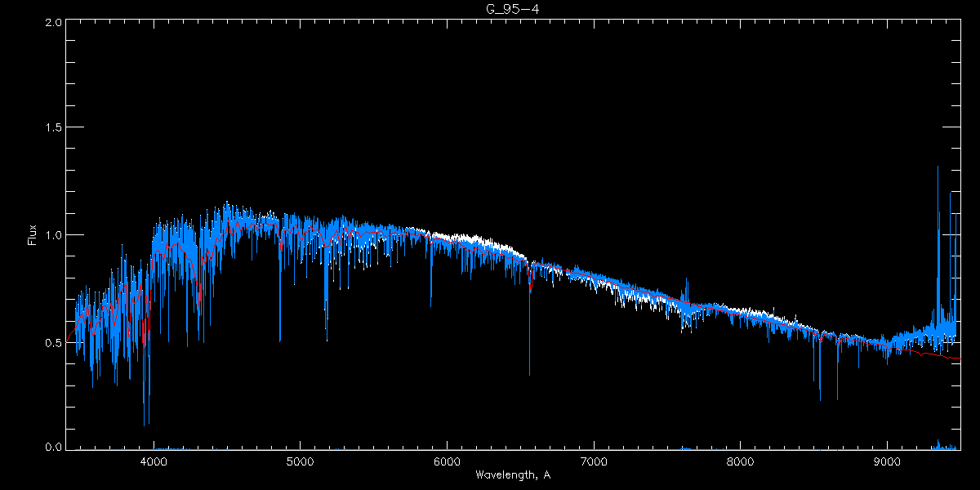Click the tallest spike peak near 9350 Å
This screenshot has height=490, width=980.
pyautogui.click(x=938, y=167)
